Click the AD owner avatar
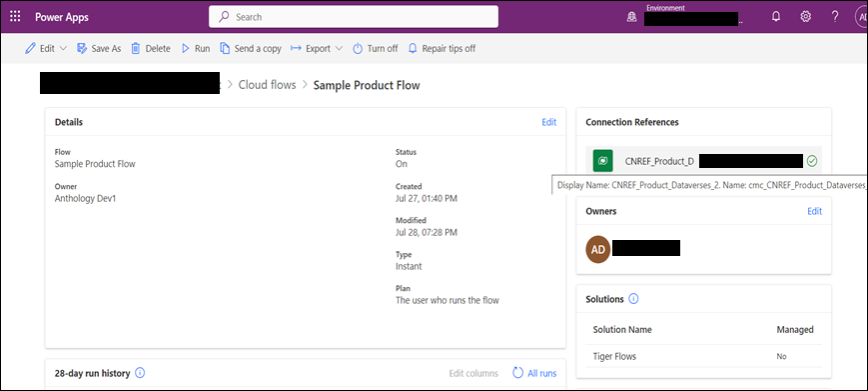Viewport: 868px width, 391px height. point(598,250)
